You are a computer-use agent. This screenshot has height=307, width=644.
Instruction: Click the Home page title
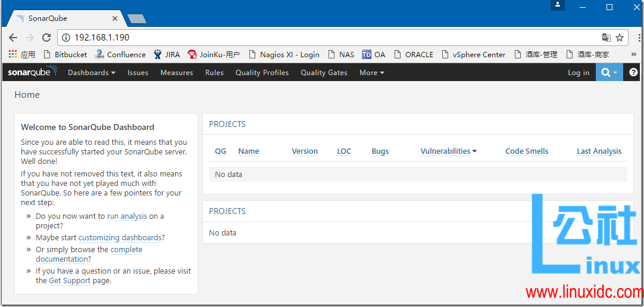(x=27, y=95)
